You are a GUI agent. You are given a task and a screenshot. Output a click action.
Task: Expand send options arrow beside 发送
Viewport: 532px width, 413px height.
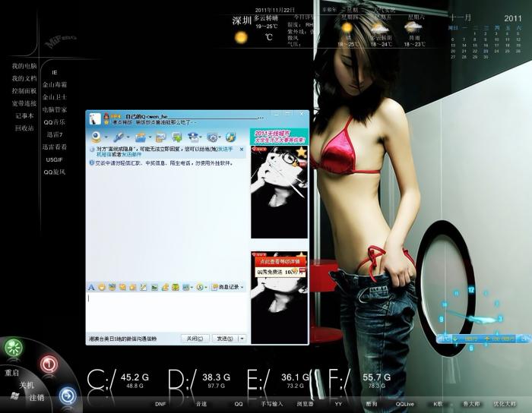242,339
